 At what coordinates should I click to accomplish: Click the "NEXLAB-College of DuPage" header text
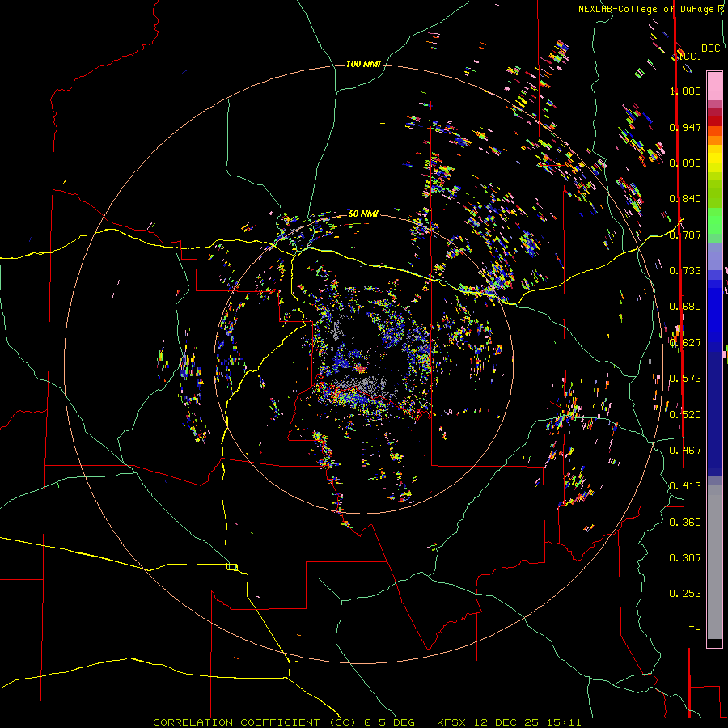(x=647, y=9)
